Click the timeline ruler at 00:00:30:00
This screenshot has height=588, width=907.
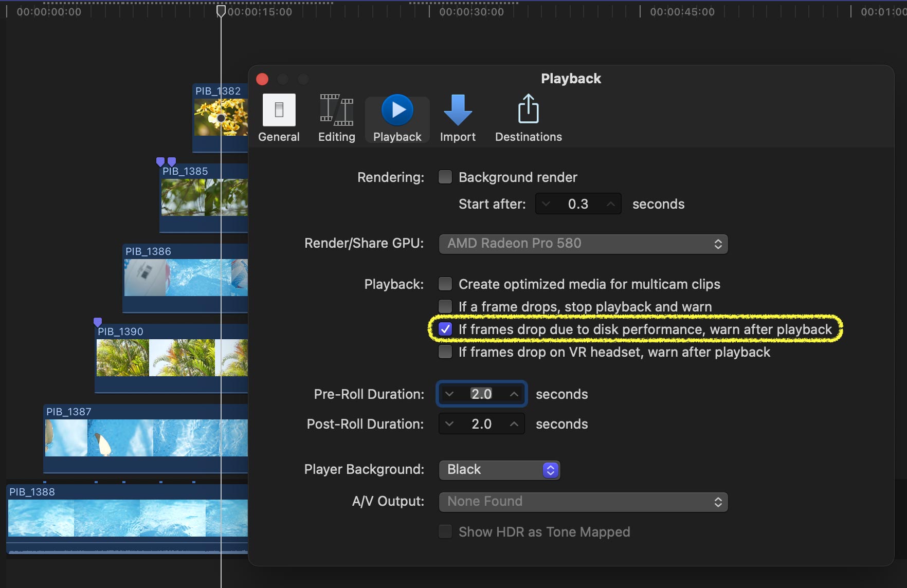point(471,12)
